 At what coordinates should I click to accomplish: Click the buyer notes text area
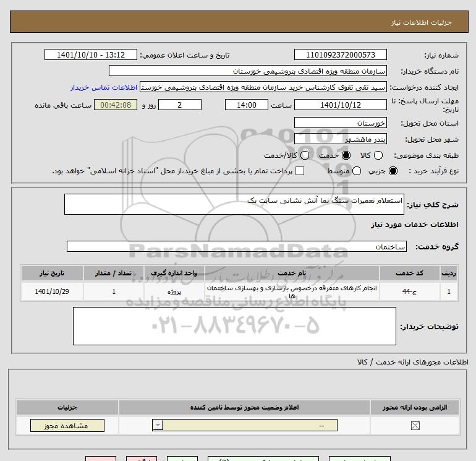coord(234,326)
